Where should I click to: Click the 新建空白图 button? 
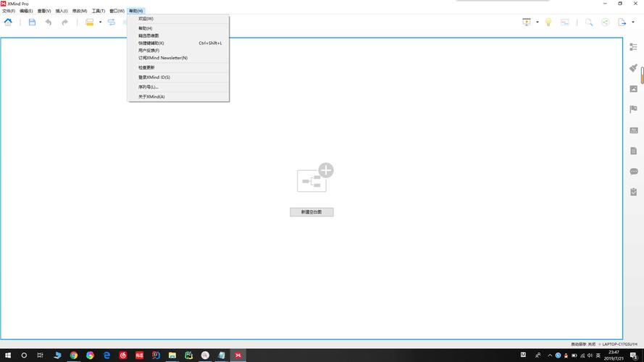click(311, 212)
